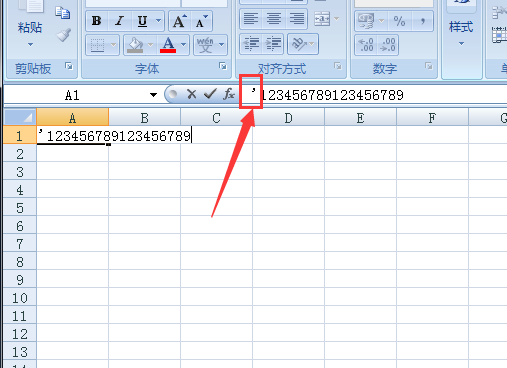Screen dimensions: 507x368
Task: Select row 5 header
Action: tap(20, 208)
